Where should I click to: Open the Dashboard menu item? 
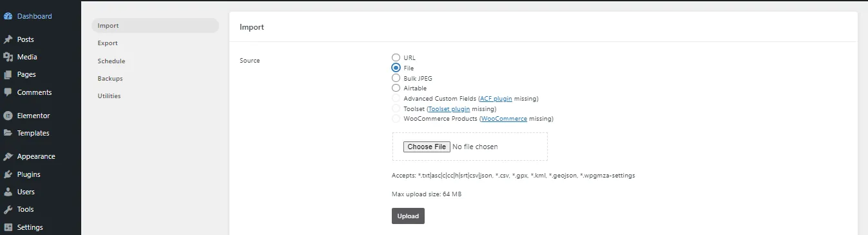tap(41, 16)
